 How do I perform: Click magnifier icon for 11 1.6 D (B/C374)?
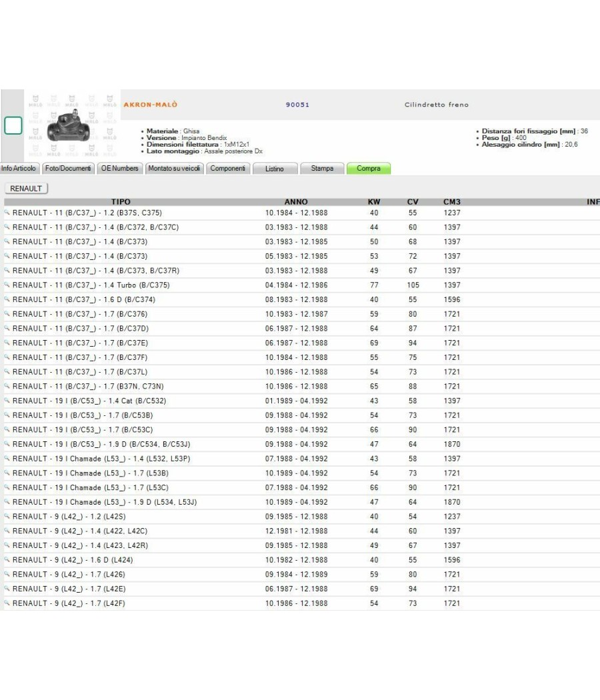(7, 299)
